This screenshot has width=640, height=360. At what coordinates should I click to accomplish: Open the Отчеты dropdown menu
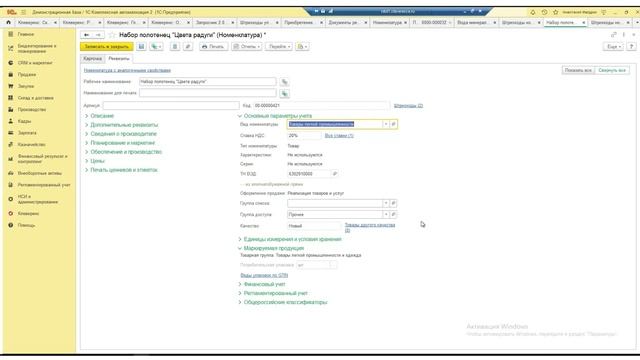click(x=247, y=47)
